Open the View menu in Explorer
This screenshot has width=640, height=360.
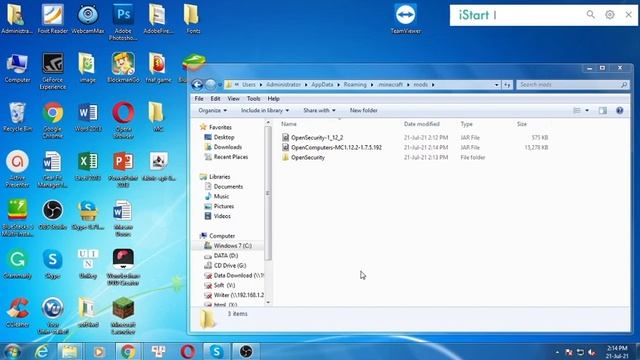(x=233, y=99)
